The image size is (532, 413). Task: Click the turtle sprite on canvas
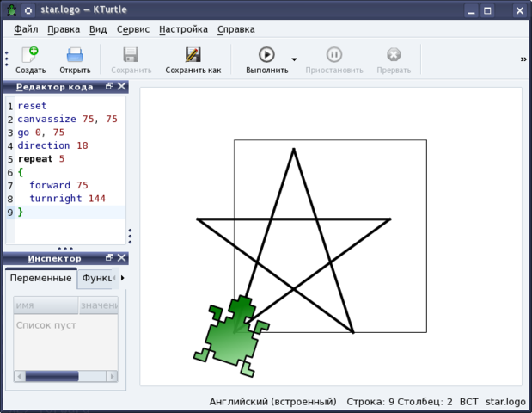(x=232, y=336)
